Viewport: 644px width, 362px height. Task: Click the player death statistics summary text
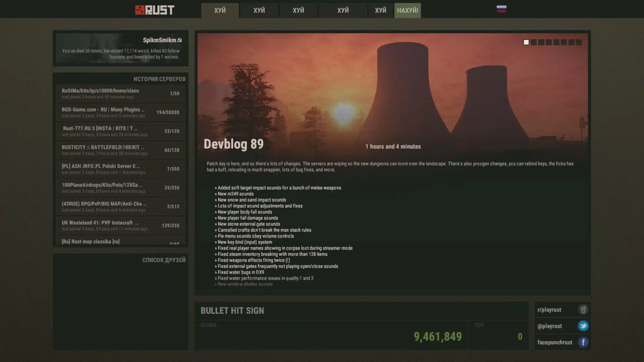pyautogui.click(x=121, y=54)
